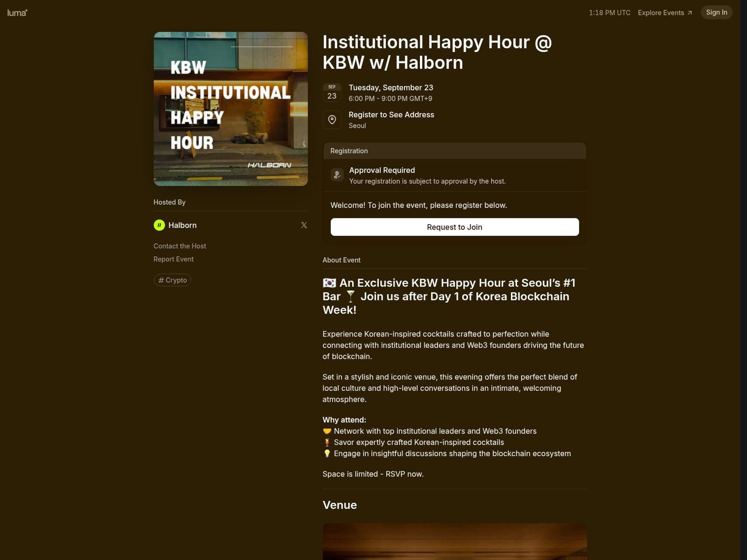Click the Registration section header
The image size is (747, 560).
tap(455, 151)
